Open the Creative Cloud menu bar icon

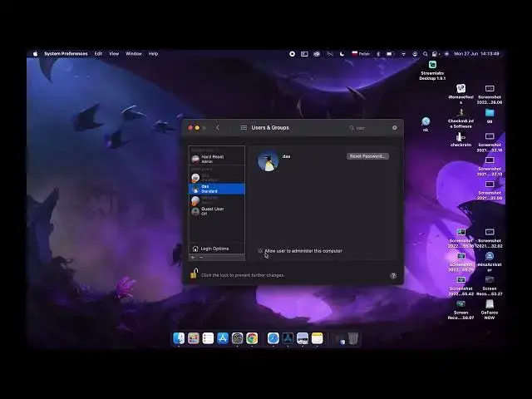coord(317,53)
